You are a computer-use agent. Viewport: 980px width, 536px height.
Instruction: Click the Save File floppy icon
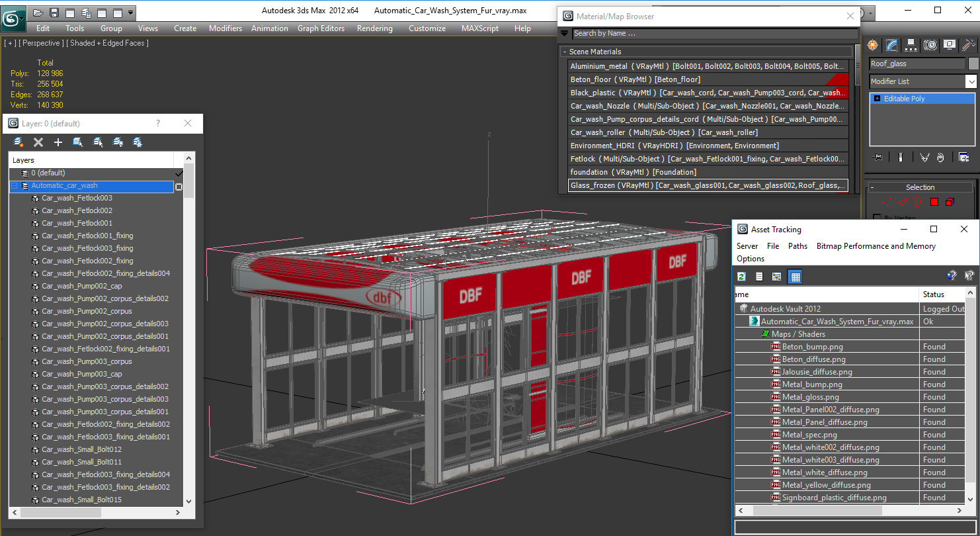(x=54, y=13)
